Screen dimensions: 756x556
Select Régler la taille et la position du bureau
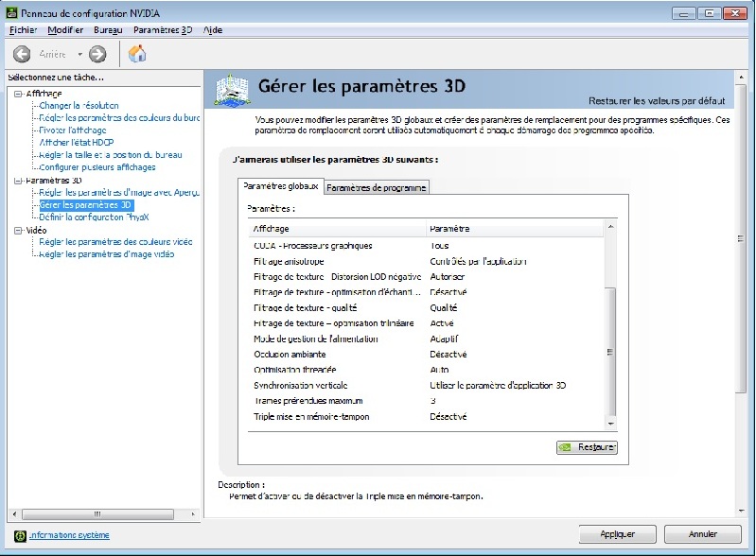tap(111, 155)
